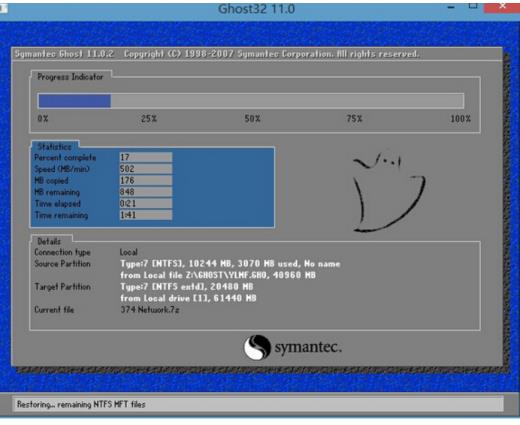Image resolution: width=520 pixels, height=425 pixels.
Task: Click the Symantec yin-yang logo
Action: (257, 347)
